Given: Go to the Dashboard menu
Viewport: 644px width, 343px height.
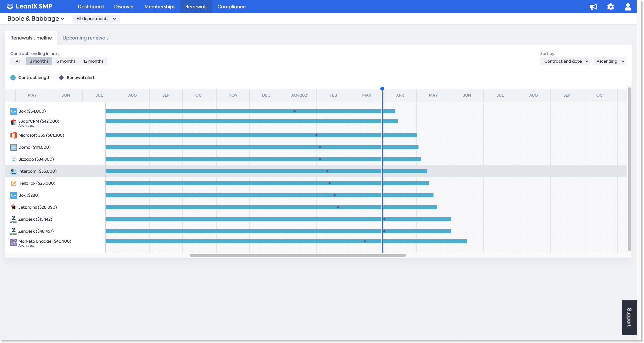Looking at the screenshot, I should tap(91, 7).
